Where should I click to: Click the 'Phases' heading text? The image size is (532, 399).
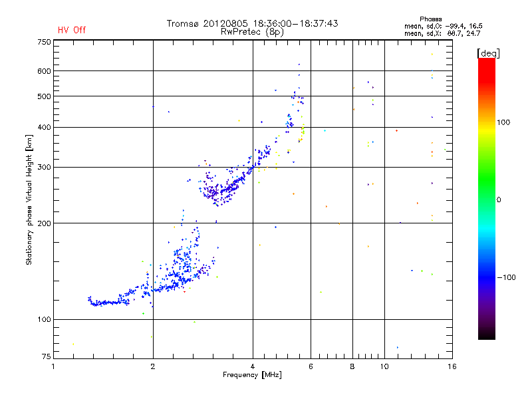(x=430, y=19)
